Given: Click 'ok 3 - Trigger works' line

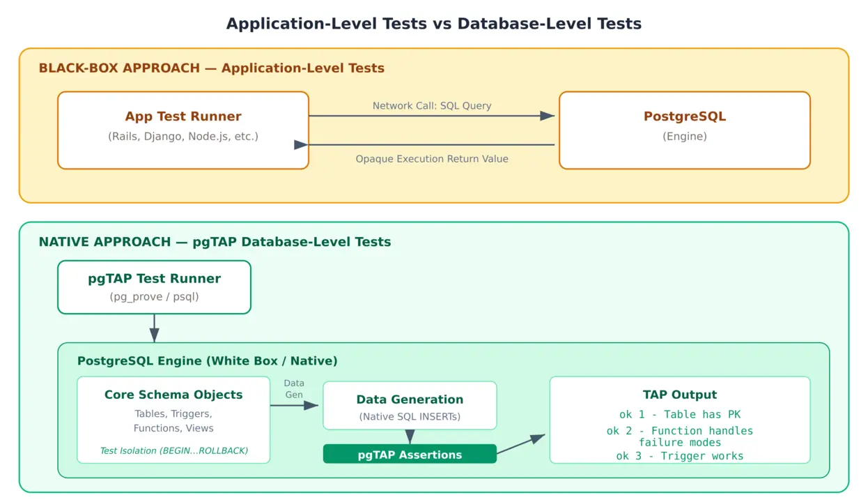Looking at the screenshot, I should (x=680, y=456).
